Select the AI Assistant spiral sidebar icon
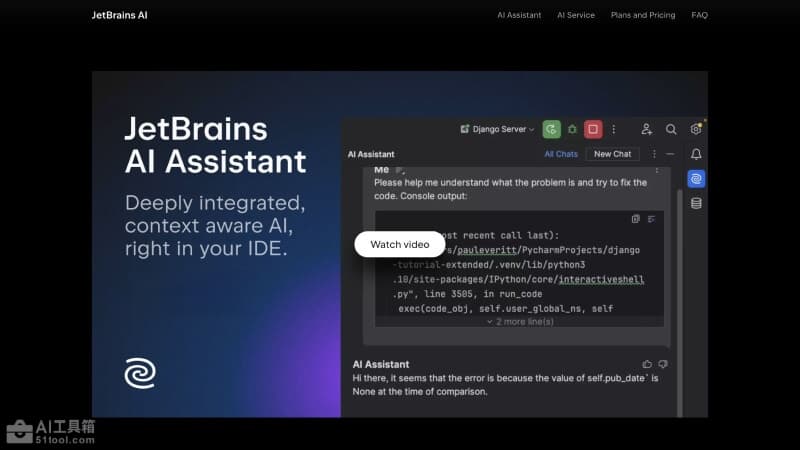Viewport: 800px width, 450px height. click(x=696, y=179)
